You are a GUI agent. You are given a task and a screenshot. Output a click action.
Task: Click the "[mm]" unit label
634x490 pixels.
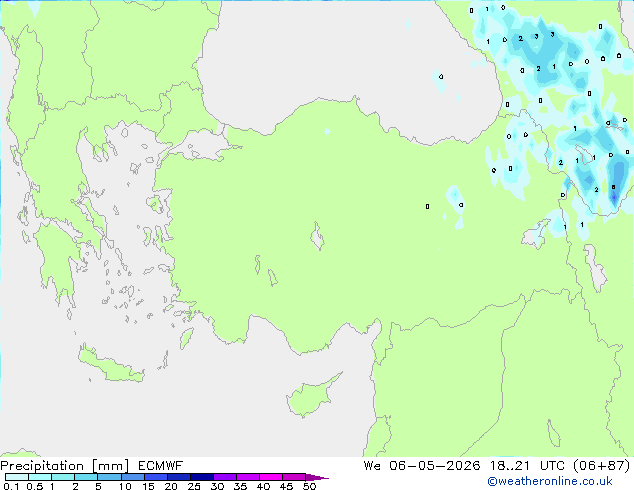(110, 466)
